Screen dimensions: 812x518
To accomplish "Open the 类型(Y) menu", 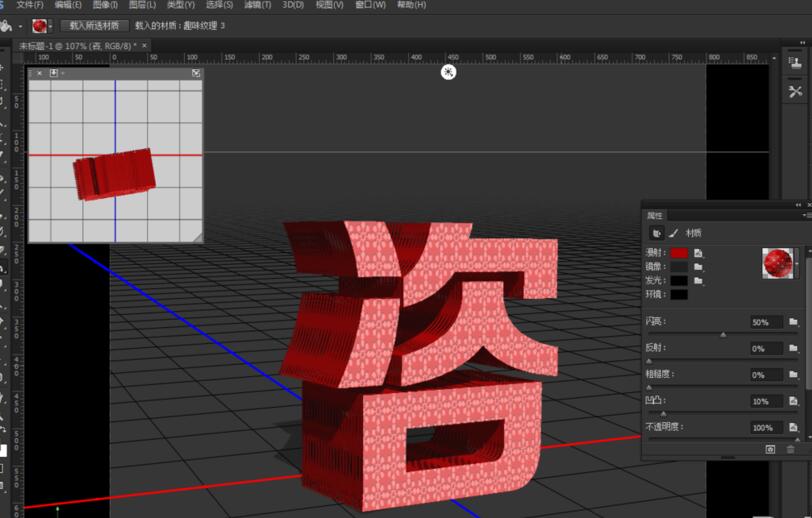I will (x=181, y=5).
